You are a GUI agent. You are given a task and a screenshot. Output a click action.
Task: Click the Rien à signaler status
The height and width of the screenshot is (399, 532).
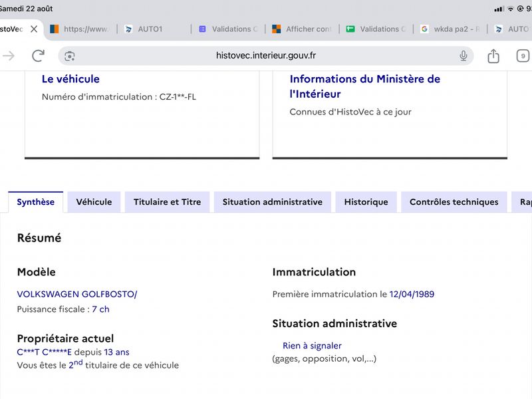312,345
